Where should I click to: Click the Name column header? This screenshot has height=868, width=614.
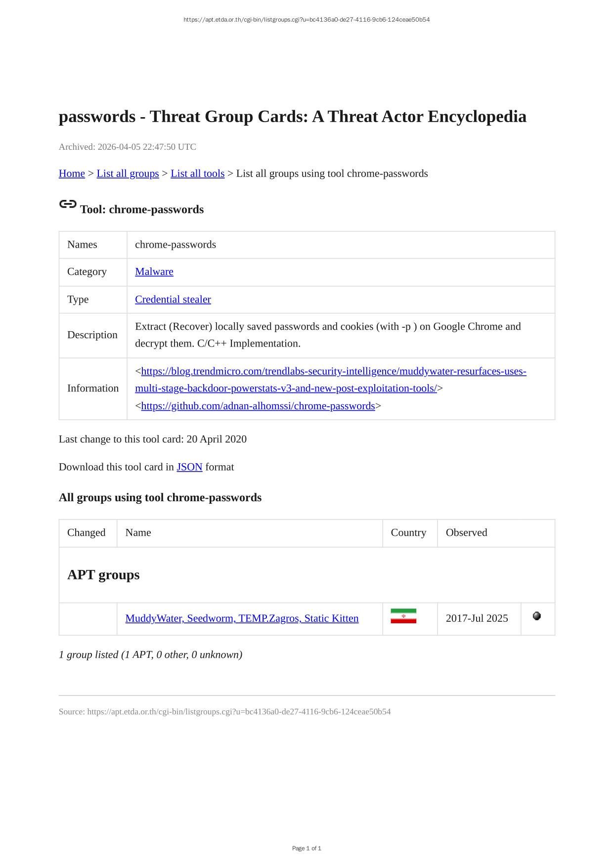(x=138, y=532)
